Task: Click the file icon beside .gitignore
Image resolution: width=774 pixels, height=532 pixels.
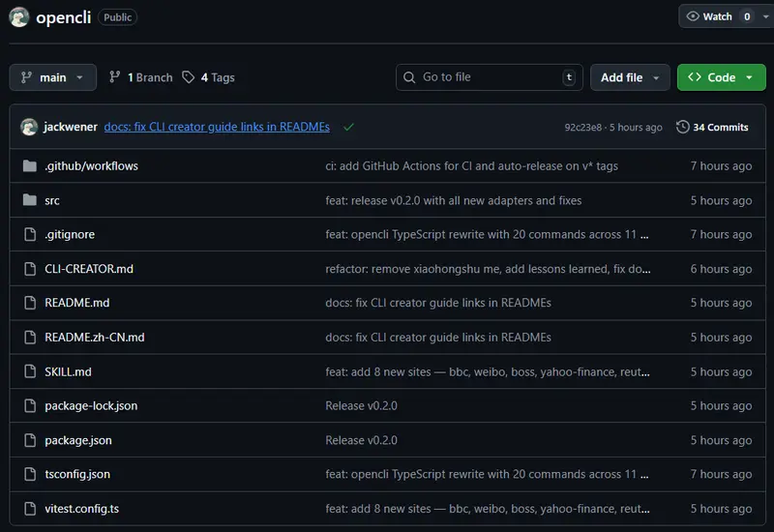Action: click(30, 234)
